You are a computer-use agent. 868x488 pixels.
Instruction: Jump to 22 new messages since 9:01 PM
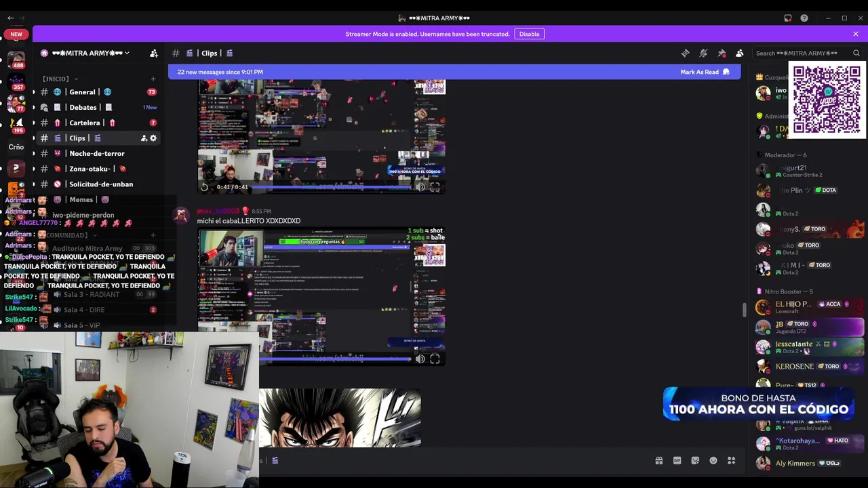click(x=220, y=72)
